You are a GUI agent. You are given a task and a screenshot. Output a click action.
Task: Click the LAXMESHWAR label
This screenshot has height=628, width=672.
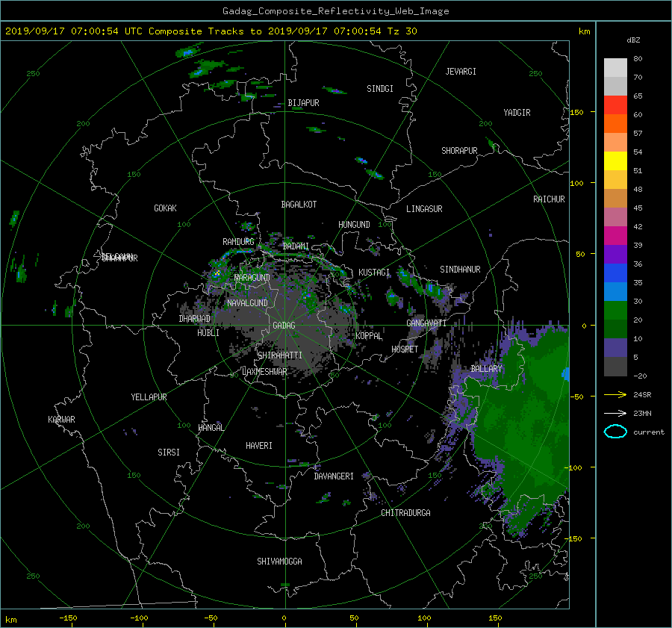[264, 372]
